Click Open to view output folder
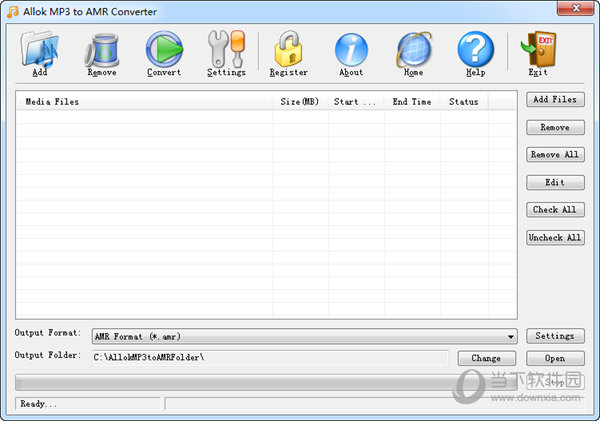 pos(555,358)
